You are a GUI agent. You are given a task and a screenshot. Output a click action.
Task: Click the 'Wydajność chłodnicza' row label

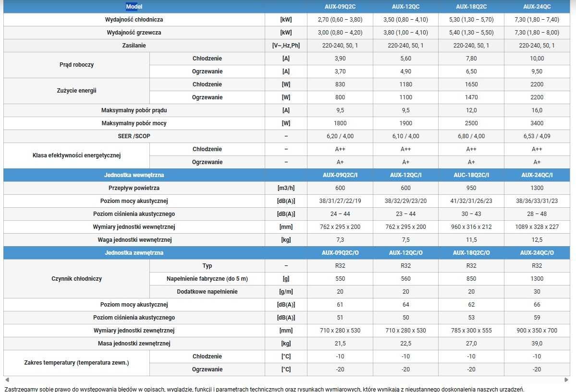point(134,20)
